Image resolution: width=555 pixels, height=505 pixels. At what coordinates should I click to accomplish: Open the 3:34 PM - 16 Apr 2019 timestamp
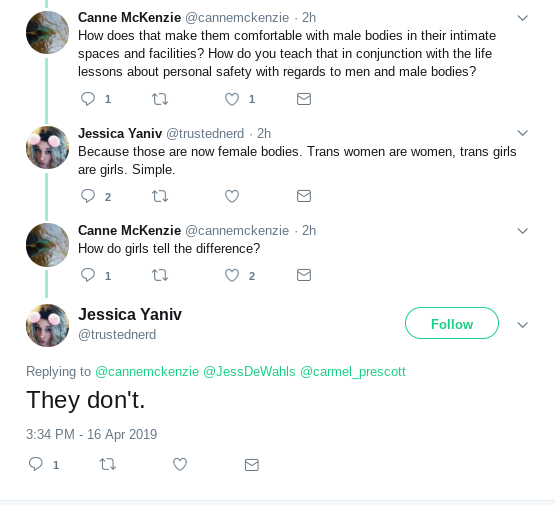[x=91, y=434]
